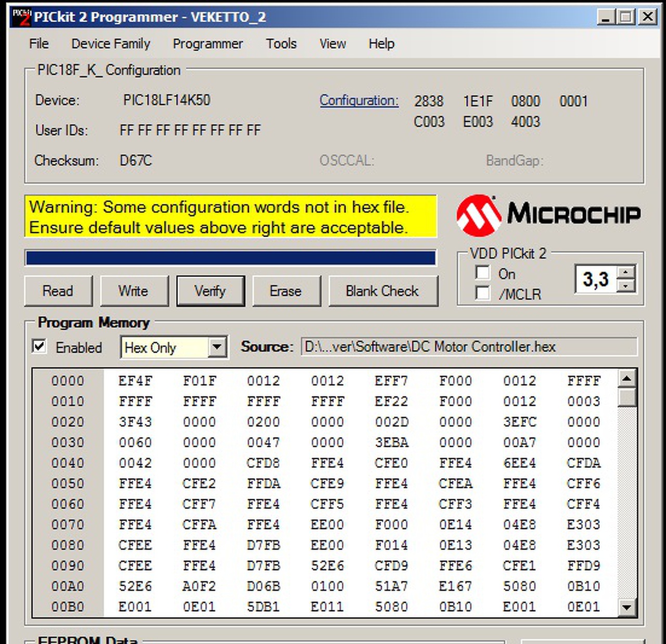This screenshot has height=644, width=666.
Task: Click the device name PIC18LF14K50
Action: pyautogui.click(x=166, y=100)
